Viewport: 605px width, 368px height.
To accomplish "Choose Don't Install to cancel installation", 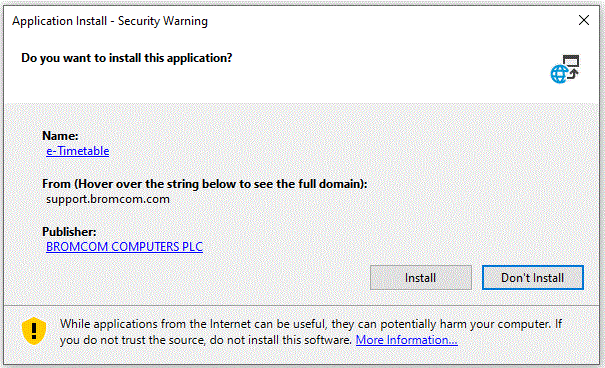I will tap(532, 278).
